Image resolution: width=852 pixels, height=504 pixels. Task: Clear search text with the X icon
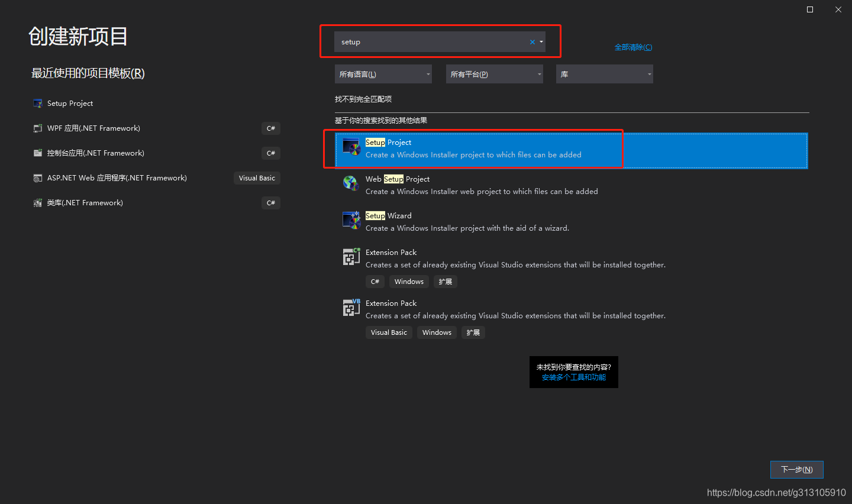[532, 42]
